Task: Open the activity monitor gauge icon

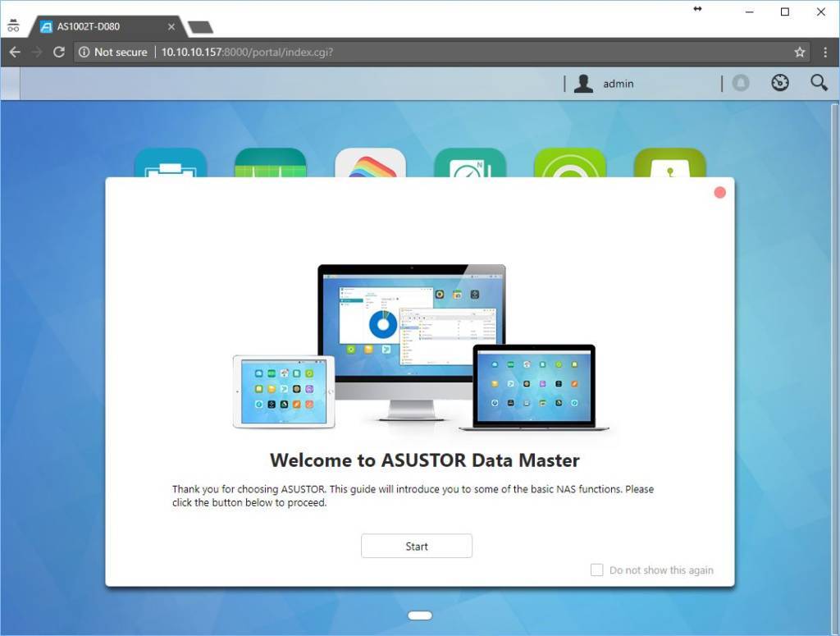Action: [779, 83]
